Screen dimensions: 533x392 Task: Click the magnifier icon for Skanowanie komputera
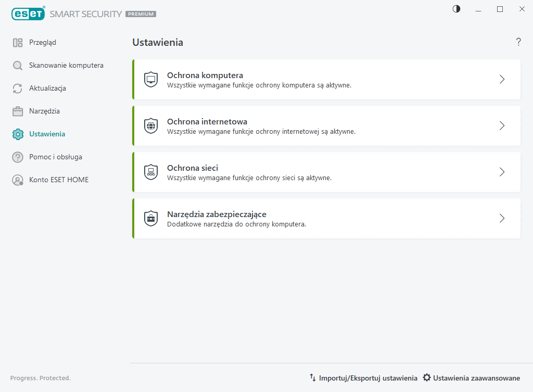click(18, 66)
